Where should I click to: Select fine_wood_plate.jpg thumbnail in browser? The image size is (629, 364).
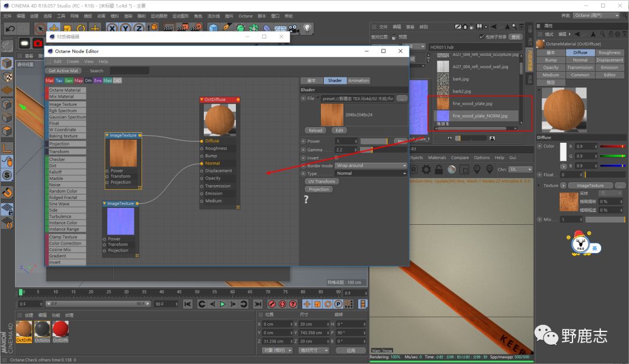pyautogui.click(x=443, y=103)
